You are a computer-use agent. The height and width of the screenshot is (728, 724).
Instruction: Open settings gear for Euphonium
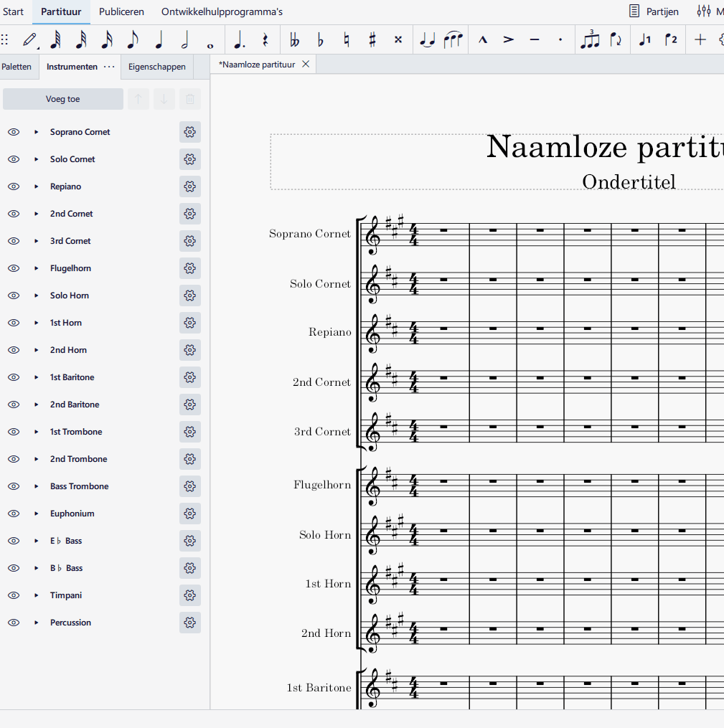190,514
